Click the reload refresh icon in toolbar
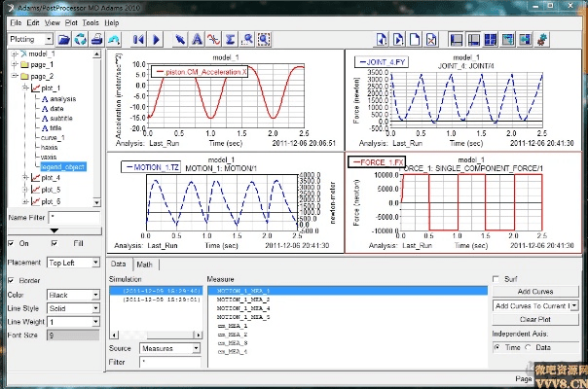 (81, 39)
